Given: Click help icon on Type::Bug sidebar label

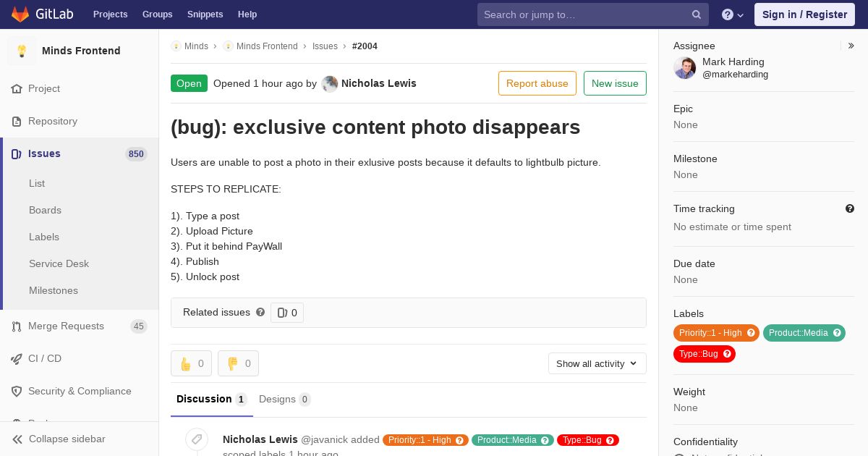Looking at the screenshot, I should [x=728, y=354].
